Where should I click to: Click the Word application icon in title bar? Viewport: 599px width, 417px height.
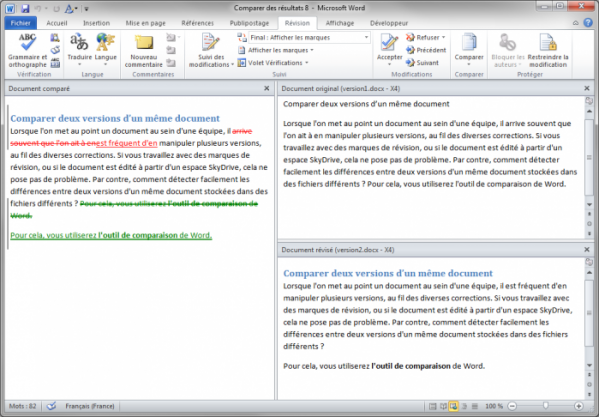[10, 8]
